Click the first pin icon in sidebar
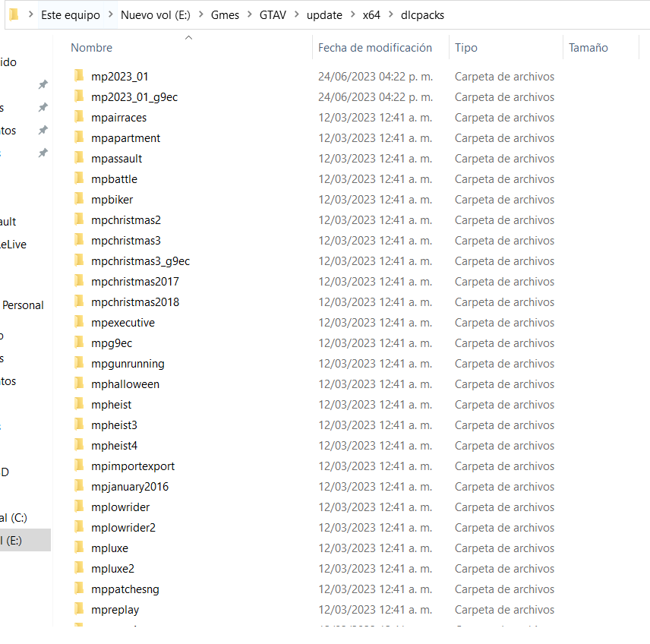 43,84
